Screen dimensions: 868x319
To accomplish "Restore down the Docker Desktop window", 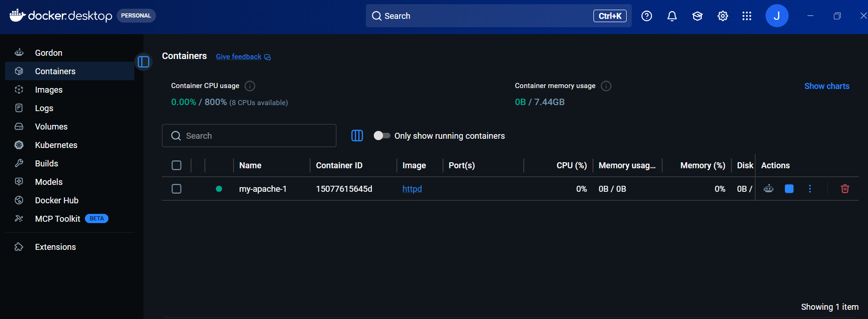I will click(837, 16).
